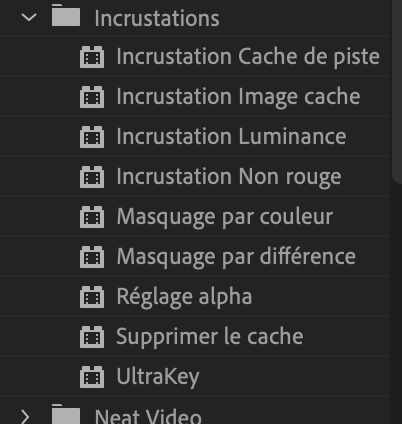Click the effect icon beside Incrustation Luminance
The height and width of the screenshot is (424, 402).
pos(92,137)
